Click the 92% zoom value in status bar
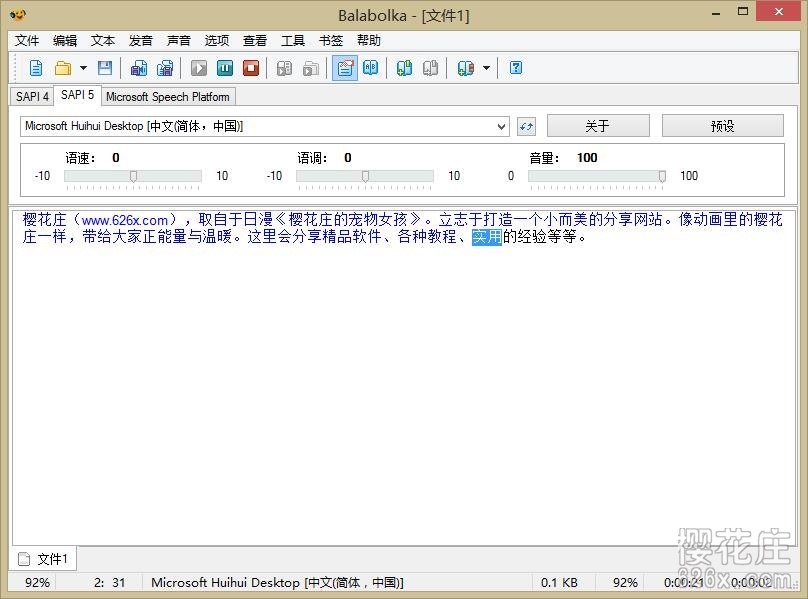808x599 pixels. click(37, 583)
